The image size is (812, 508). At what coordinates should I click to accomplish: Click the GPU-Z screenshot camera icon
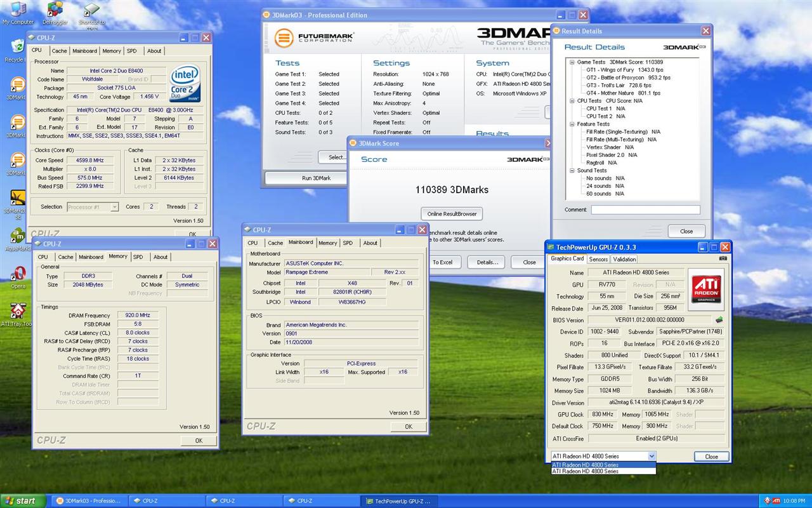tap(723, 258)
